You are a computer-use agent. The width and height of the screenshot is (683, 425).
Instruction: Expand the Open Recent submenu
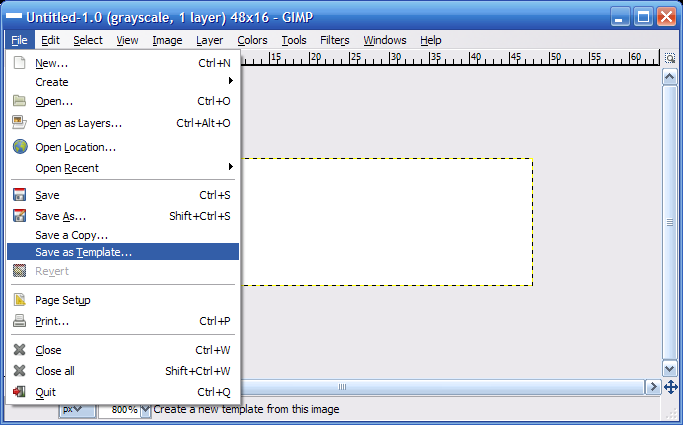[x=123, y=168]
